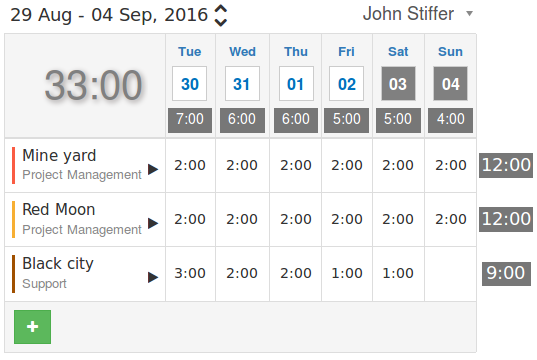Select Tuesday 30 date box

point(189,84)
